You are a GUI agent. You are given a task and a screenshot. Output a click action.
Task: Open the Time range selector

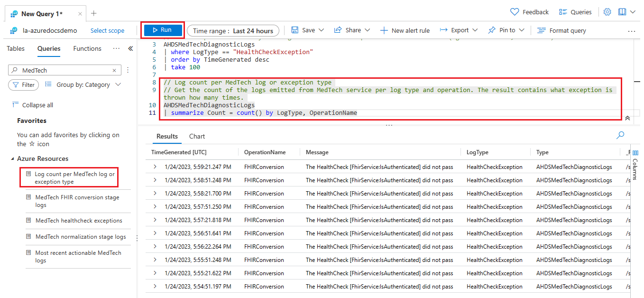click(233, 31)
